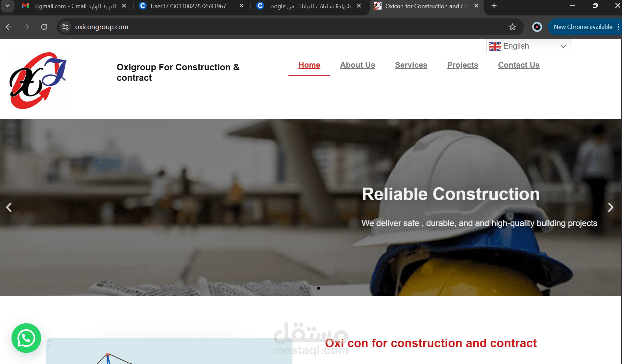Click the address bar URL oxicongroup.com
Image resolution: width=622 pixels, height=364 pixels.
102,27
